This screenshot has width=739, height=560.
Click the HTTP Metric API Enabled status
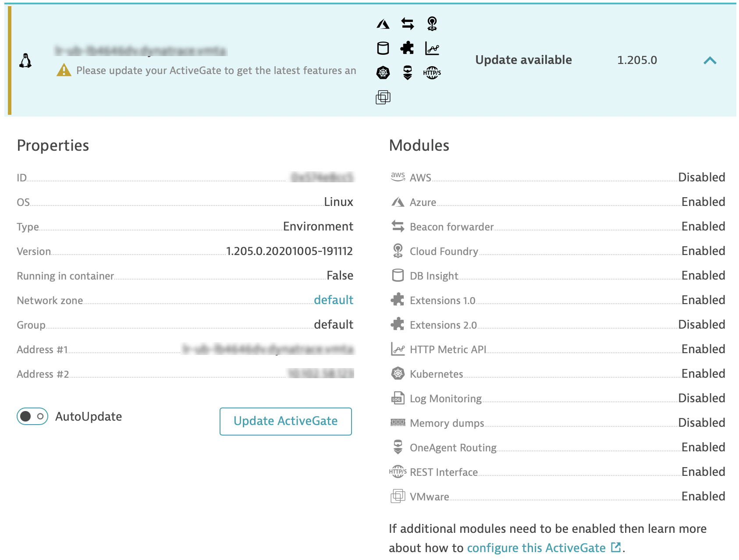[x=703, y=349]
